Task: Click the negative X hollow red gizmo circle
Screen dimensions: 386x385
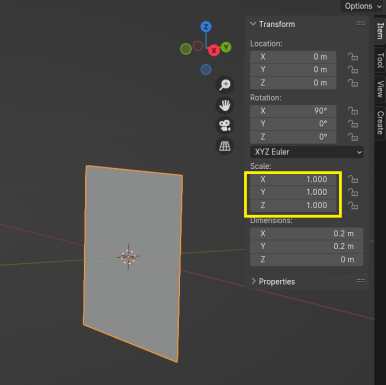Action: tap(198, 46)
